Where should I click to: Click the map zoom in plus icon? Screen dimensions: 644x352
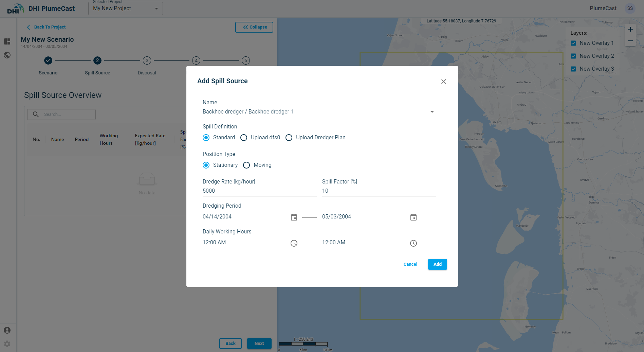[x=630, y=29]
